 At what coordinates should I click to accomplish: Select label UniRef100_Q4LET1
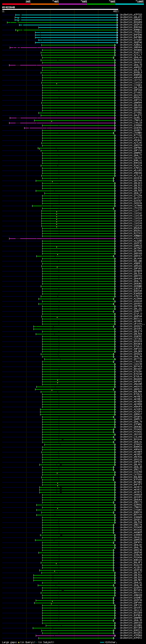[131, 70]
